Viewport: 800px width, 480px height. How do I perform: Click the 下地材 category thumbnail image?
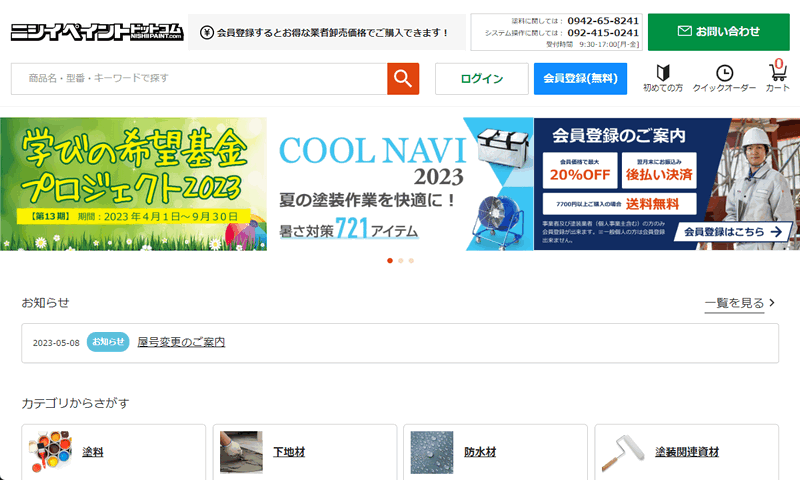[x=241, y=452]
